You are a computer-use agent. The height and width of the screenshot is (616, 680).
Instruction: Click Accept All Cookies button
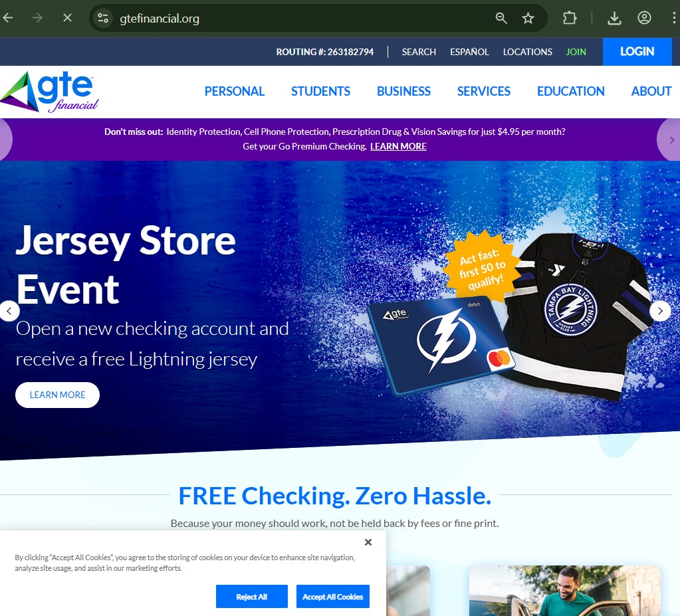pyautogui.click(x=332, y=597)
